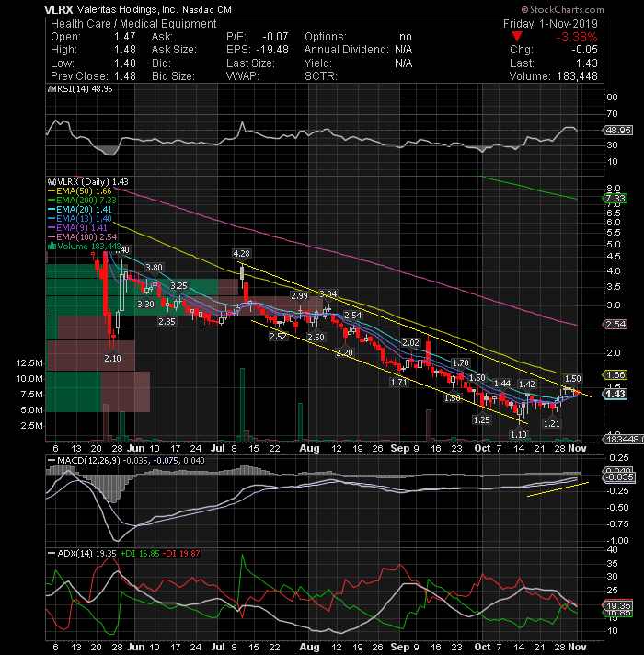Click the 1.21 price label

point(552,424)
